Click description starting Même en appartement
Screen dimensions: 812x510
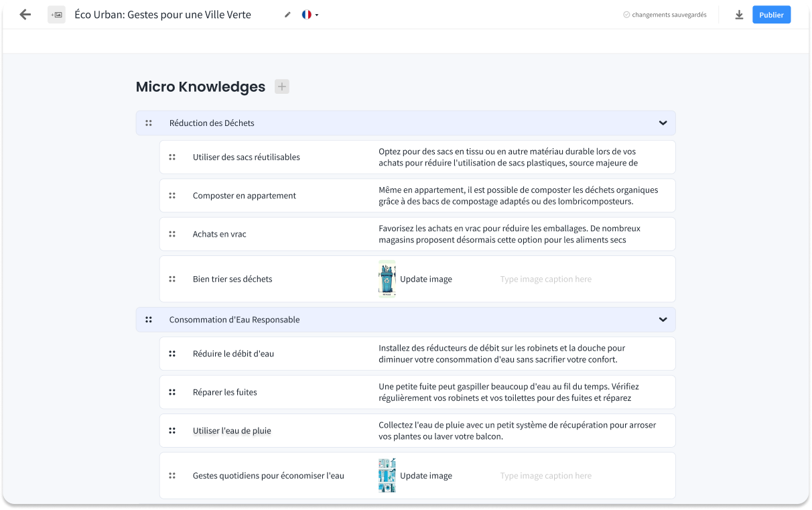tap(519, 196)
